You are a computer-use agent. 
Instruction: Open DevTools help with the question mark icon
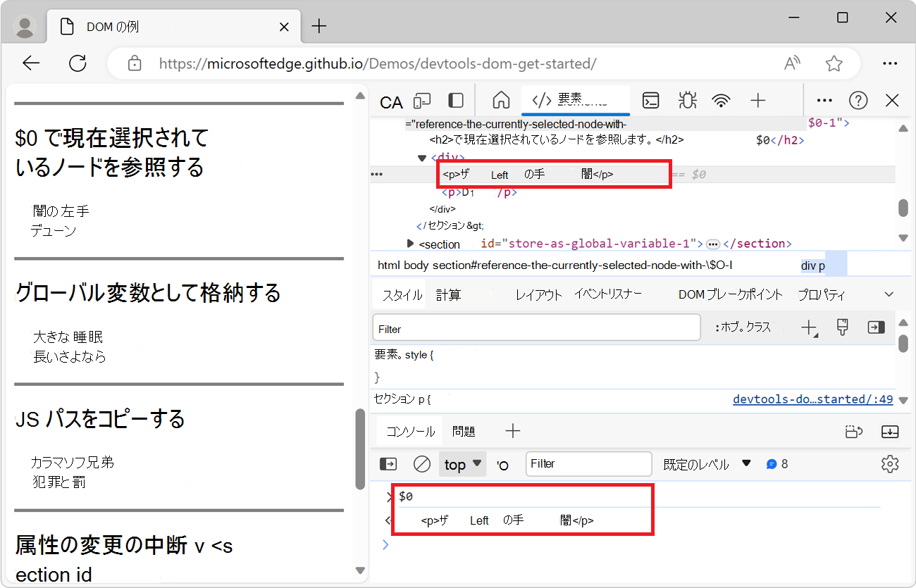(858, 100)
